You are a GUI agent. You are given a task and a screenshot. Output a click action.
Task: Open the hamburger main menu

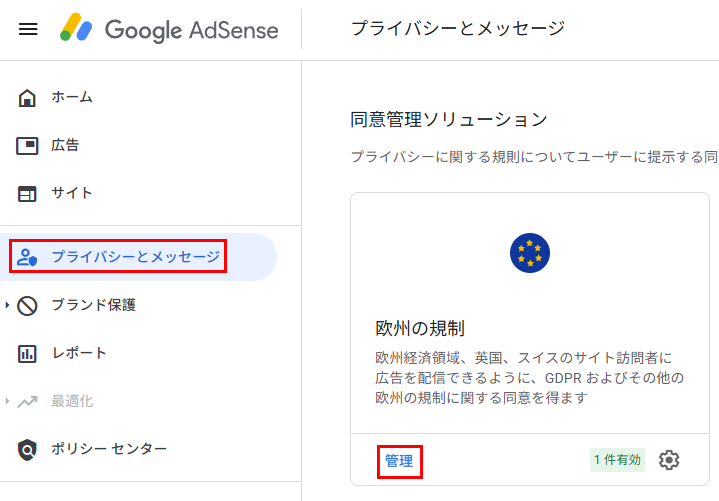[28, 29]
